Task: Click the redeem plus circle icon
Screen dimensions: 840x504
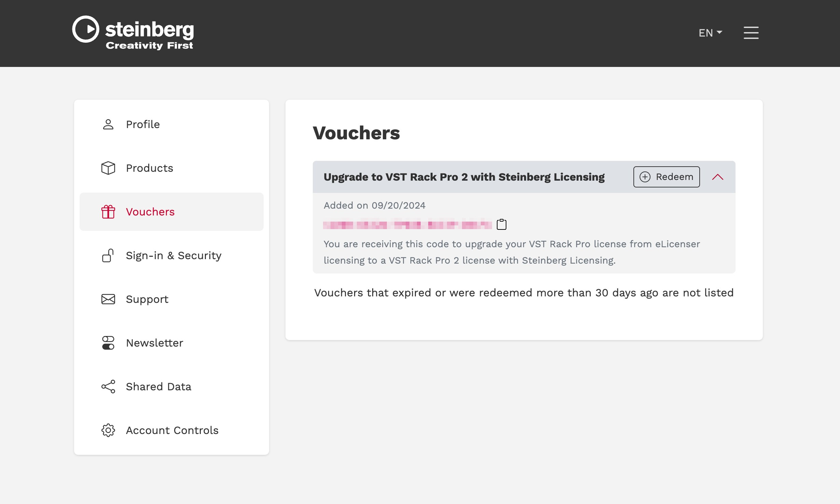Action: [x=645, y=177]
